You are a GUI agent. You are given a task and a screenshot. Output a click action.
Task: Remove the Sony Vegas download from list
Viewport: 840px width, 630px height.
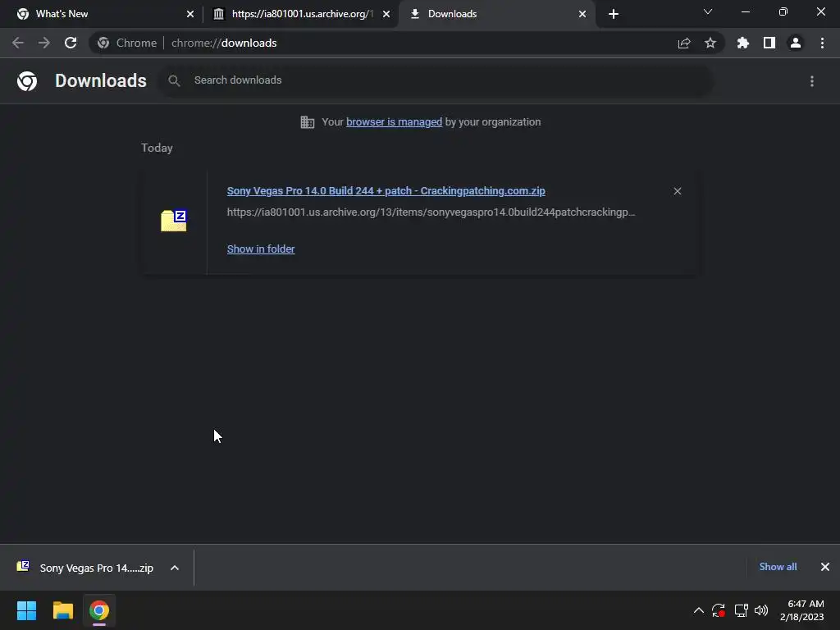(x=677, y=191)
